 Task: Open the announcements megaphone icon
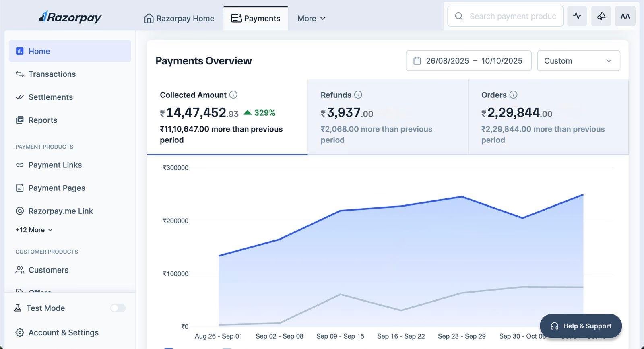(601, 16)
